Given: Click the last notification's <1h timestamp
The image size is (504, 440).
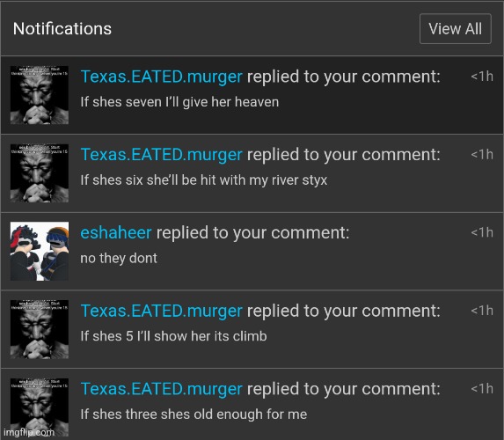Looking at the screenshot, I should 482,389.
